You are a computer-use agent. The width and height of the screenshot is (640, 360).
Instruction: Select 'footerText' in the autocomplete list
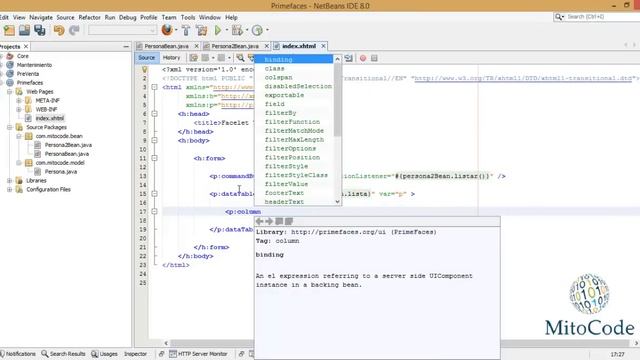click(x=284, y=193)
